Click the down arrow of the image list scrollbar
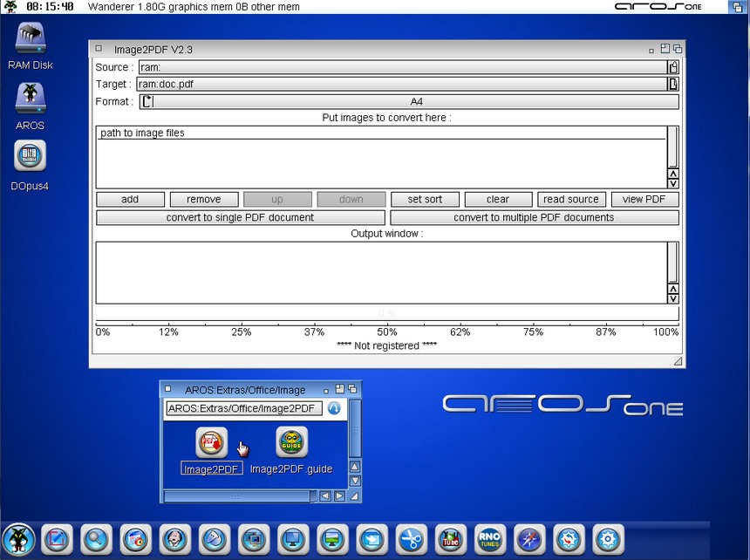This screenshot has width=750, height=560. (672, 183)
